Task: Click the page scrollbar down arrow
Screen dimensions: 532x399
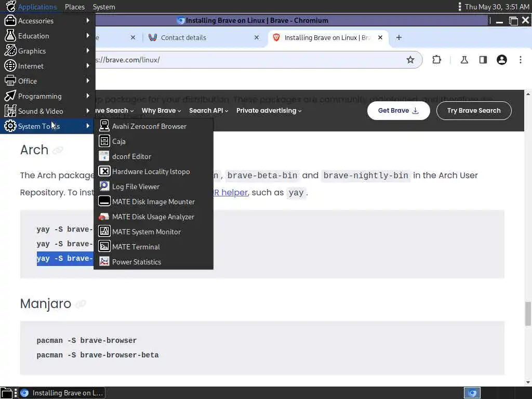Action: pyautogui.click(x=528, y=382)
